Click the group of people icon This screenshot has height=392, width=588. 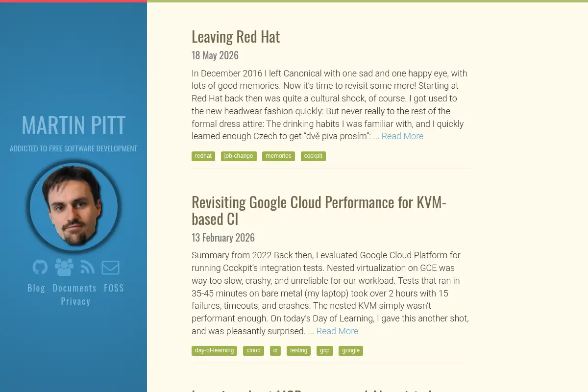coord(64,267)
